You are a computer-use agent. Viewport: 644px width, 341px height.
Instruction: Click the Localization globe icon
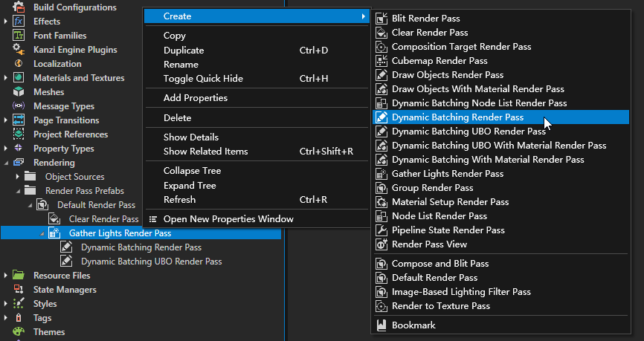19,64
